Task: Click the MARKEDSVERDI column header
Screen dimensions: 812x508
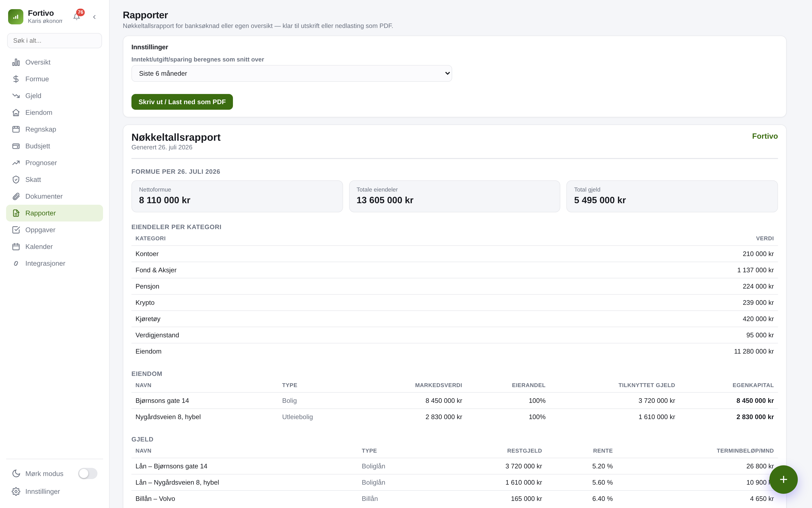Action: (x=438, y=385)
